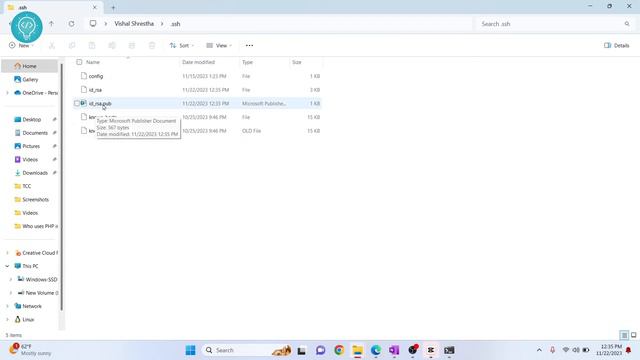Click the Copy icon in toolbar
Screen dimensions: 640x360
click(72, 45)
